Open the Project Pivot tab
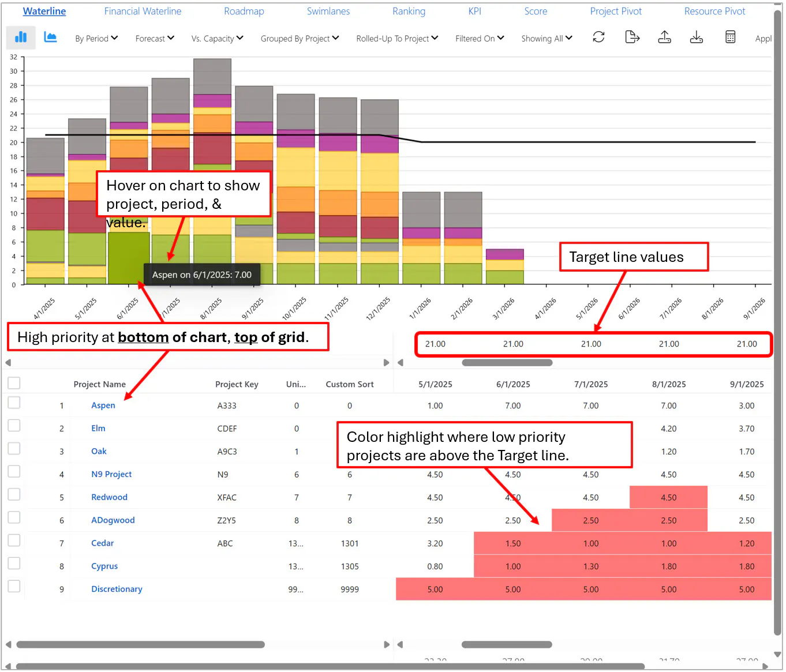786x672 pixels. pyautogui.click(x=616, y=11)
